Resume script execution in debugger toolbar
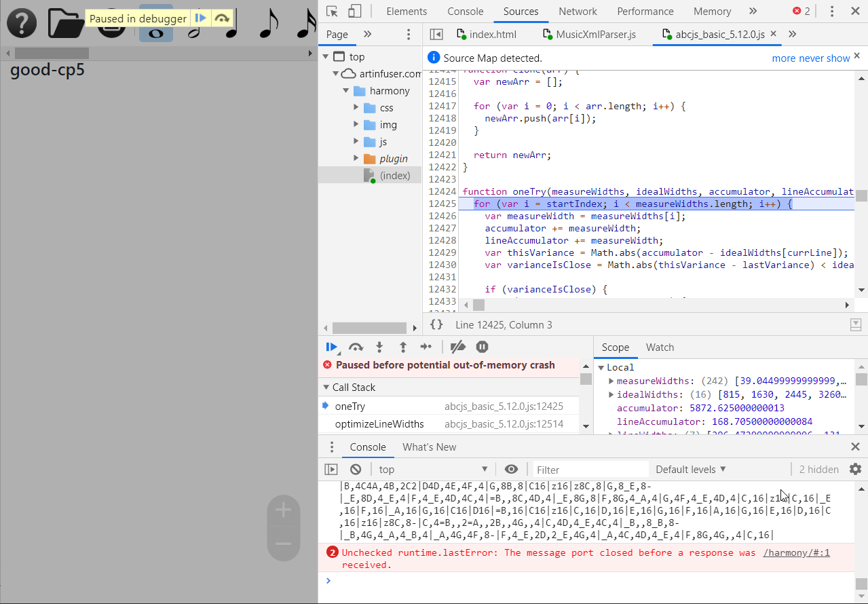Screen dimensions: 868x604 pos(331,347)
